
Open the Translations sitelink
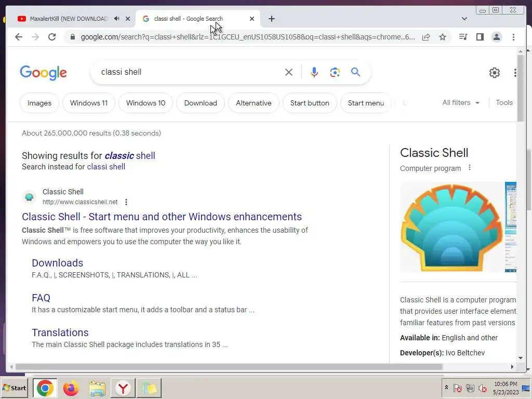pyautogui.click(x=60, y=332)
